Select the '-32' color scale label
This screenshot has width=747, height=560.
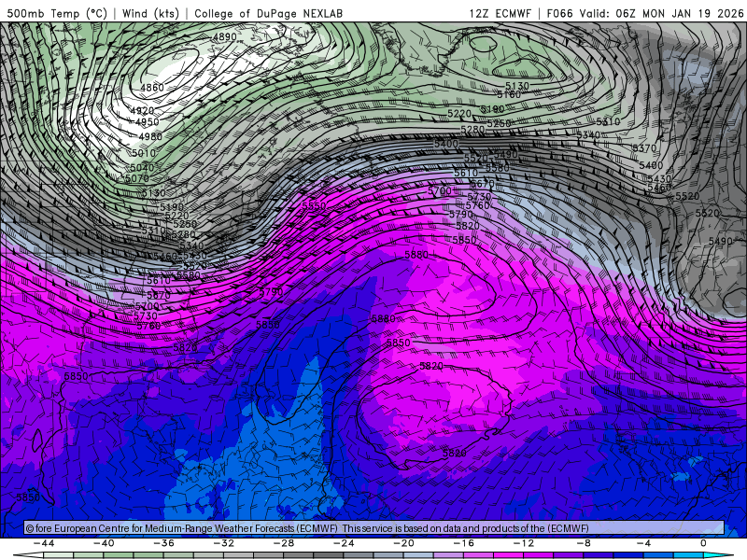point(224,543)
